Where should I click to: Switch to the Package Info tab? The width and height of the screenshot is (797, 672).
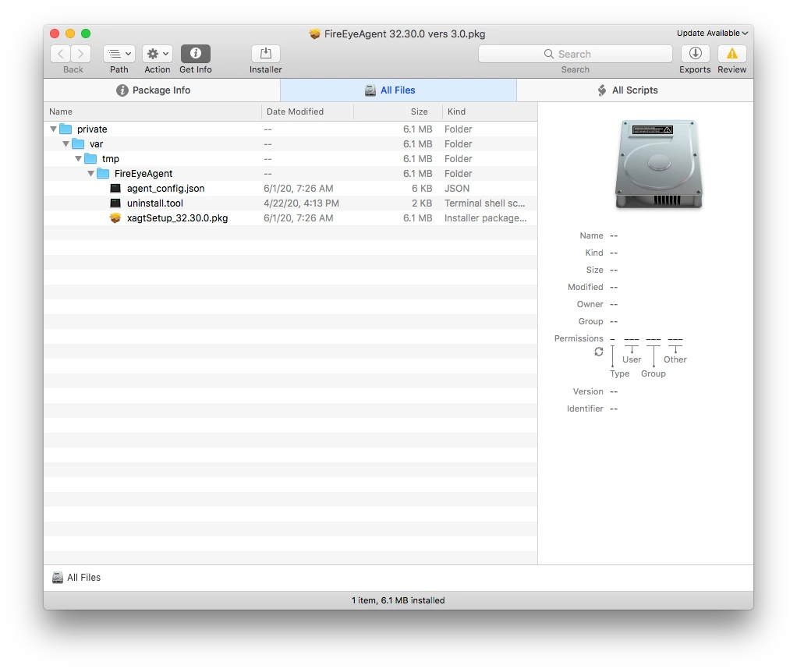coord(161,90)
